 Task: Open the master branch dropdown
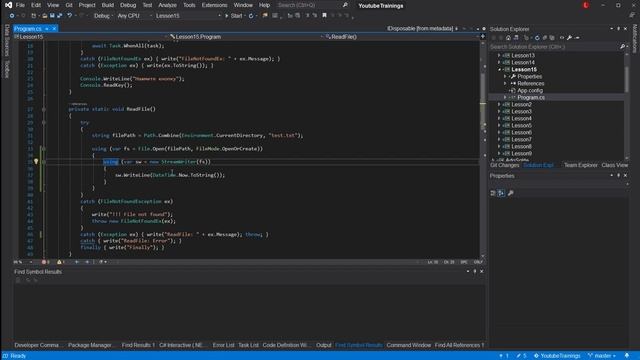point(602,356)
